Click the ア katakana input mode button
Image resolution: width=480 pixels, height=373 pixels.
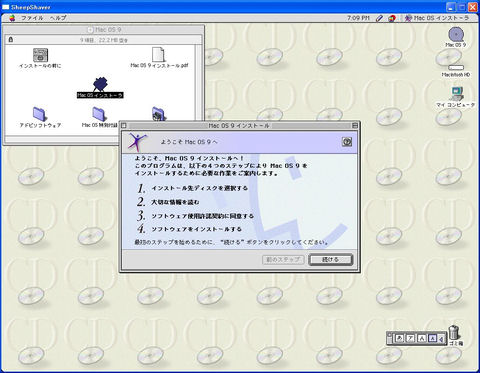click(411, 338)
